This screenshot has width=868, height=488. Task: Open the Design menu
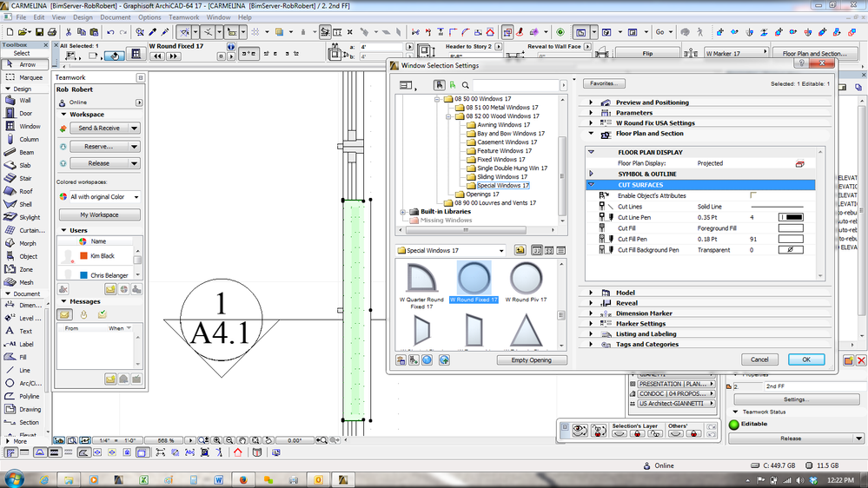click(x=83, y=17)
